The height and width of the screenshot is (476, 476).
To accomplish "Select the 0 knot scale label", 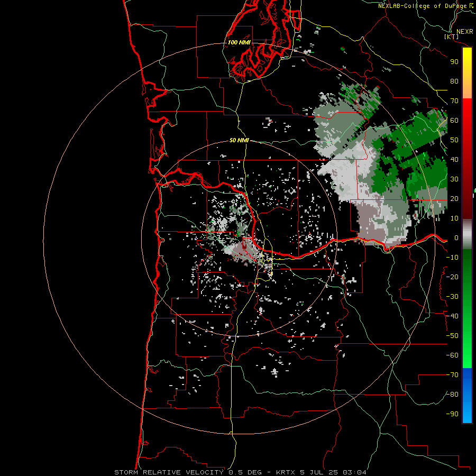I will (x=456, y=237).
